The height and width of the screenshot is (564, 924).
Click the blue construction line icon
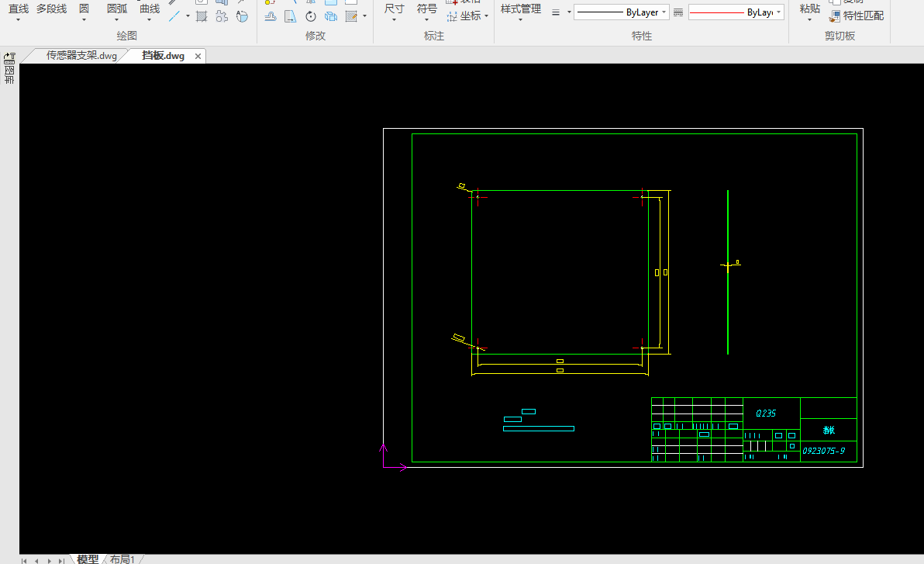pyautogui.click(x=174, y=16)
